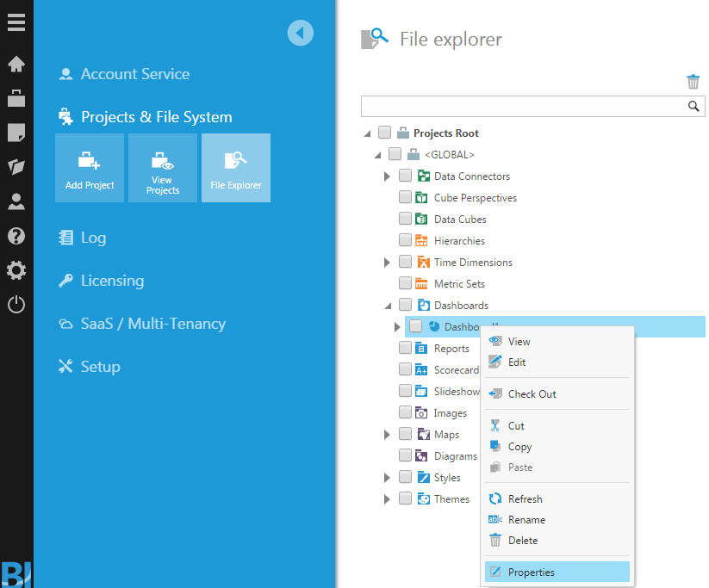Image resolution: width=709 pixels, height=588 pixels.
Task: Click the power log off icon
Action: (16, 305)
